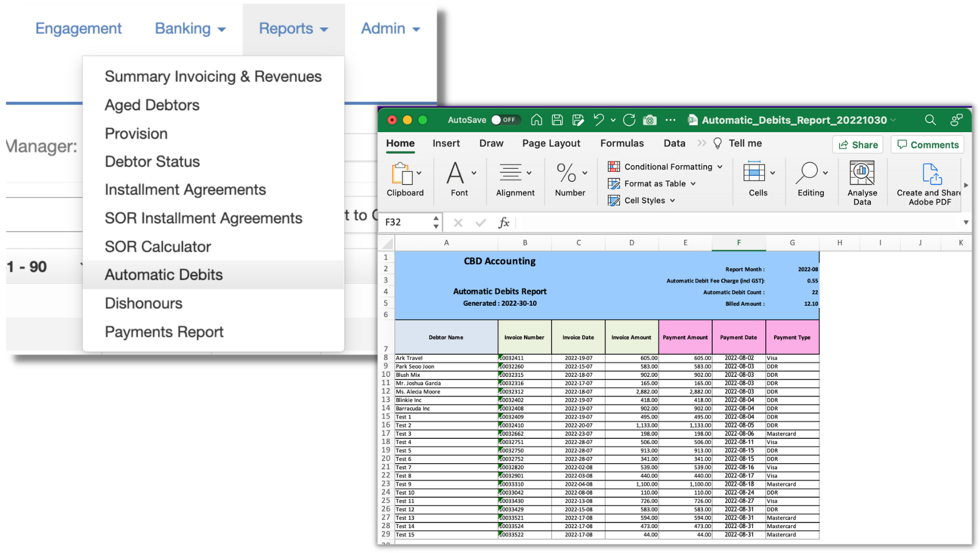Click the Home icon in Excel title bar
The image size is (980, 553).
pyautogui.click(x=536, y=120)
